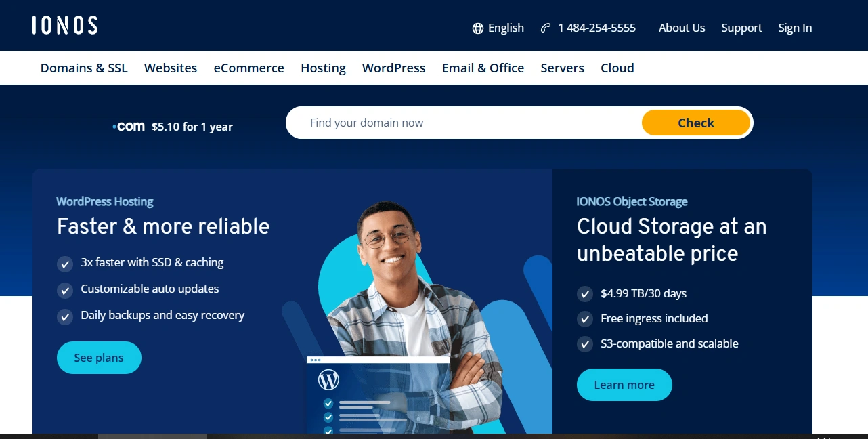The height and width of the screenshot is (439, 868).
Task: Click the Cloud Storage at an unbeatable price heading
Action: [672, 240]
